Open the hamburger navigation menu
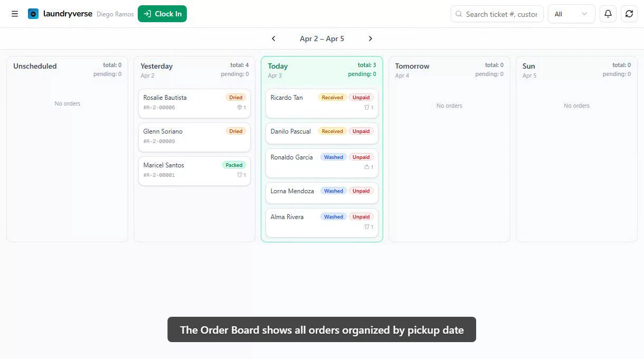Screen dimensions: 644x359 pyautogui.click(x=15, y=14)
